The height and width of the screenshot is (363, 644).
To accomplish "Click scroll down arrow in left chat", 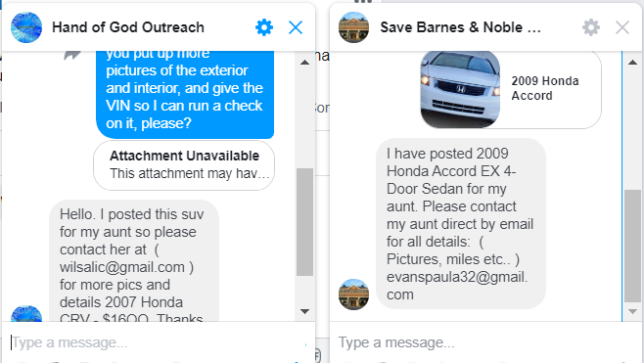I will point(304,311).
